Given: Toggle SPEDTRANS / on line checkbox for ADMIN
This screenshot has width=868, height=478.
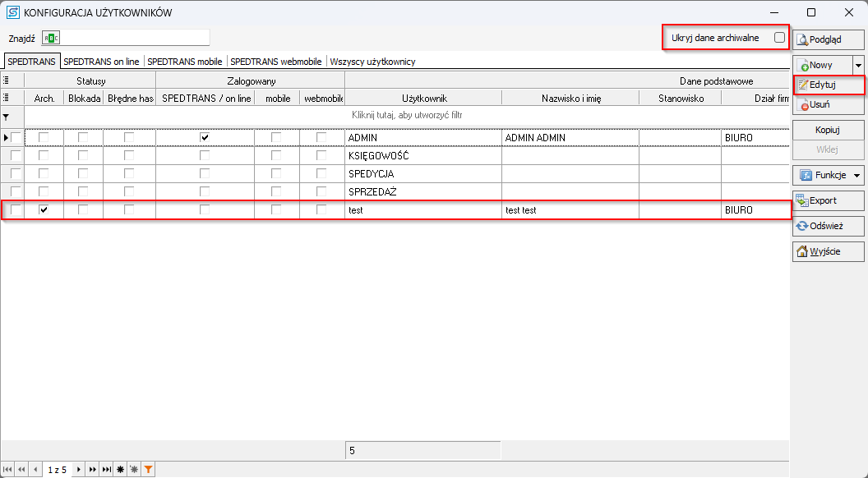Looking at the screenshot, I should click(x=205, y=138).
